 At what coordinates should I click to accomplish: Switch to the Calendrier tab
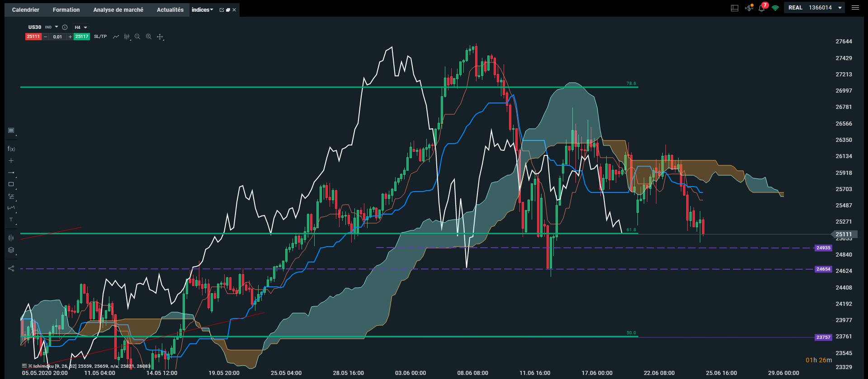click(x=25, y=9)
